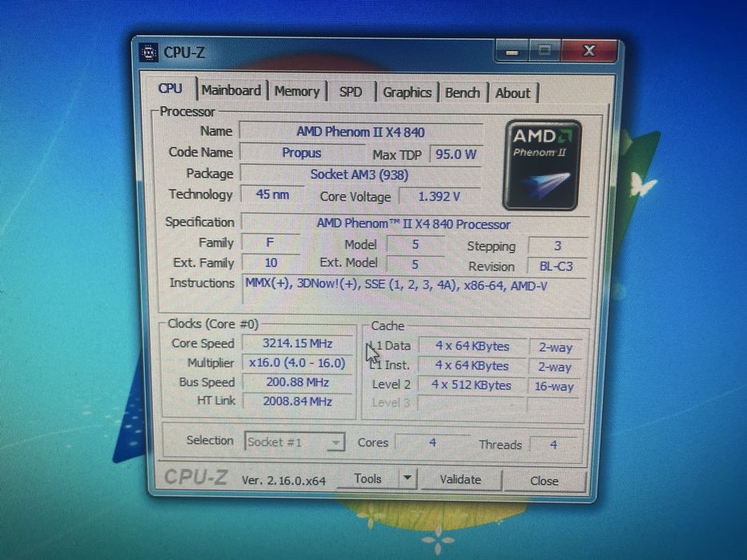Click the disabled maximize button
Image resolution: width=747 pixels, height=560 pixels.
[x=545, y=51]
